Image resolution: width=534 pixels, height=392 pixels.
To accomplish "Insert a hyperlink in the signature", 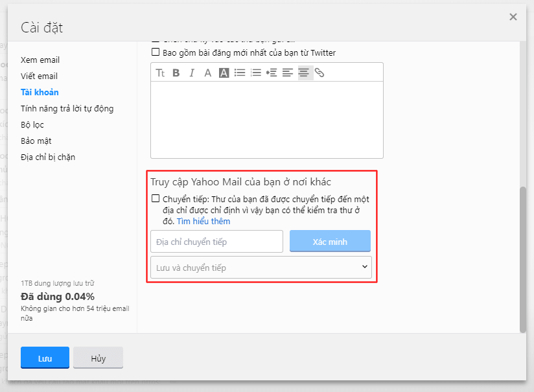I will (321, 73).
